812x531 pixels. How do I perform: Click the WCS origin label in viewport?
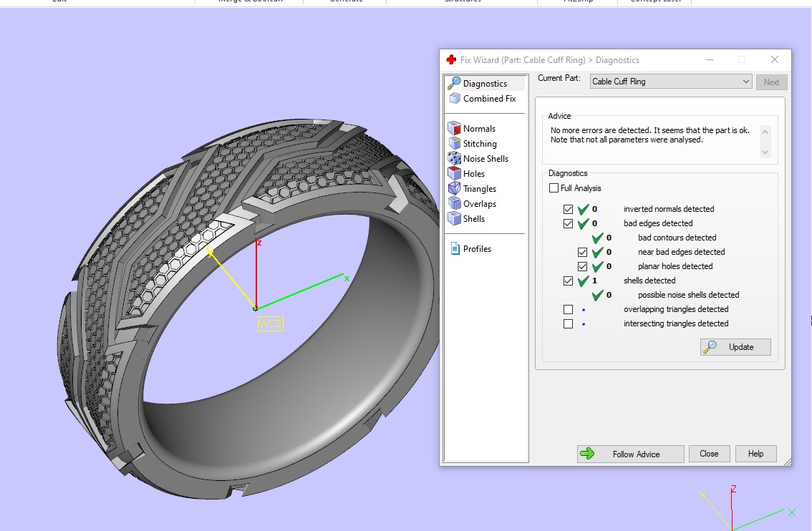click(270, 323)
